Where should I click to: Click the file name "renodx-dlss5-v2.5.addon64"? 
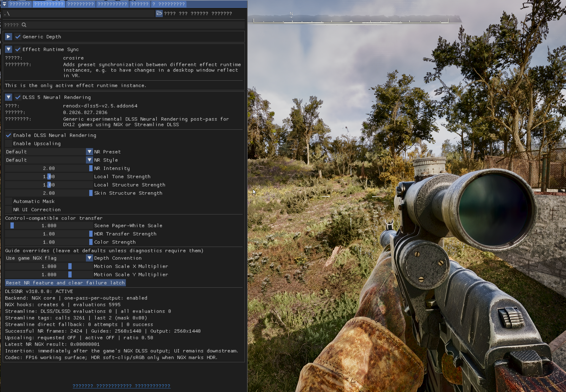(100, 106)
